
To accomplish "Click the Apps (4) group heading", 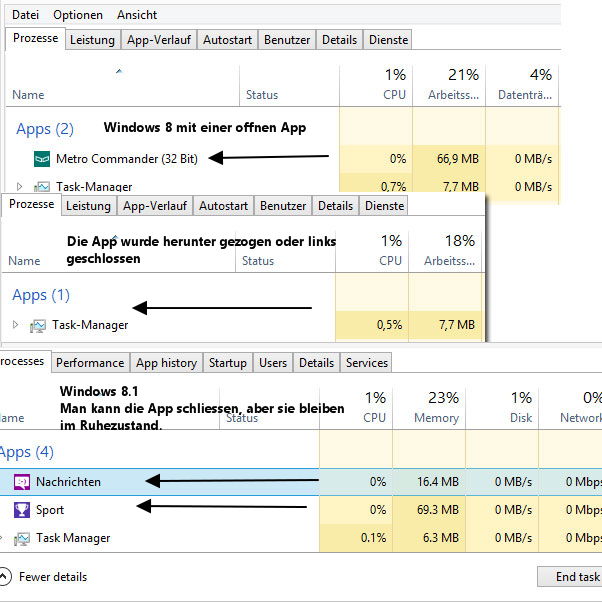I will 26,452.
